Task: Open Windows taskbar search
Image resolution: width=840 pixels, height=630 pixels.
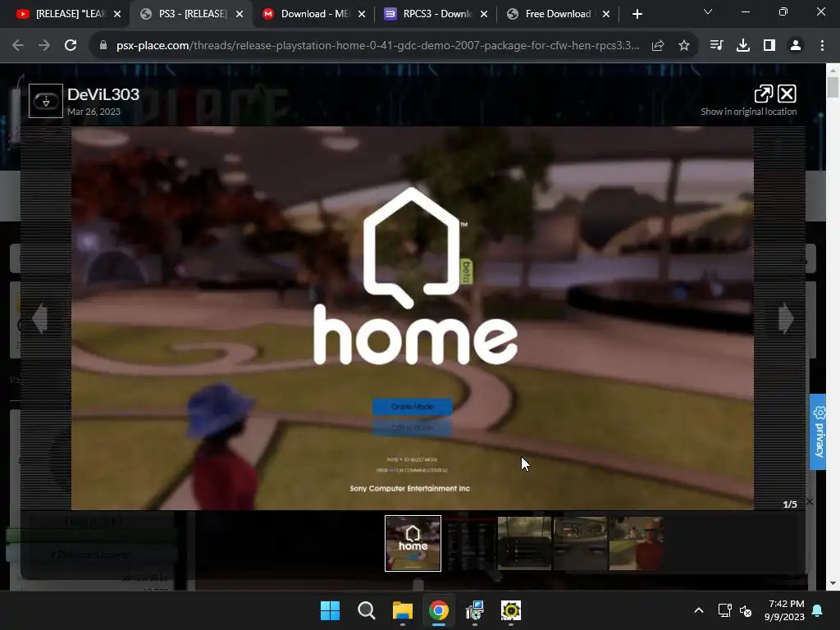Action: (367, 610)
